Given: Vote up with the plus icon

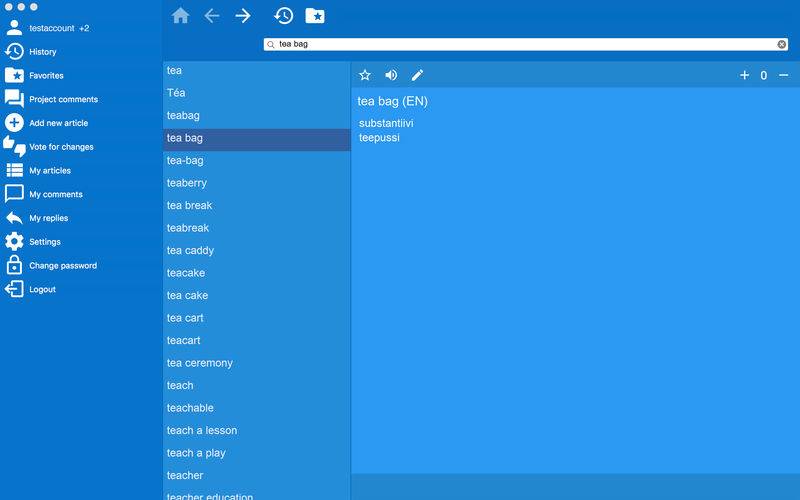Looking at the screenshot, I should 744,76.
